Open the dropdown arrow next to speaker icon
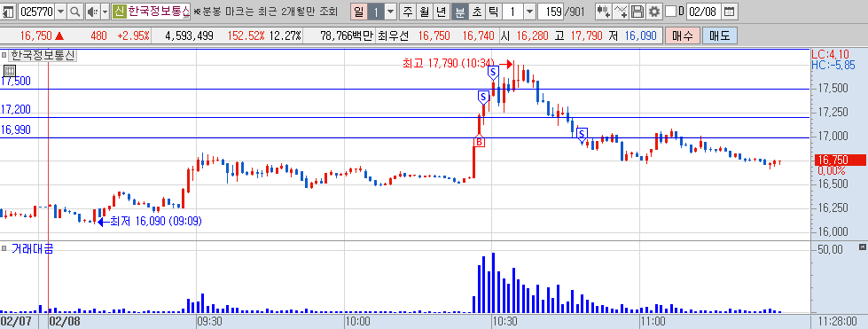The height and width of the screenshot is (329, 868). point(105,11)
